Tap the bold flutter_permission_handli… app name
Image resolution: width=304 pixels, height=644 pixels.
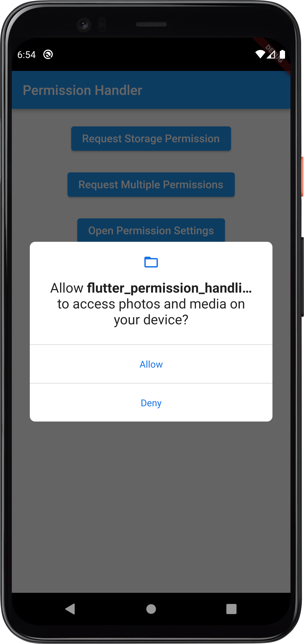pyautogui.click(x=169, y=288)
